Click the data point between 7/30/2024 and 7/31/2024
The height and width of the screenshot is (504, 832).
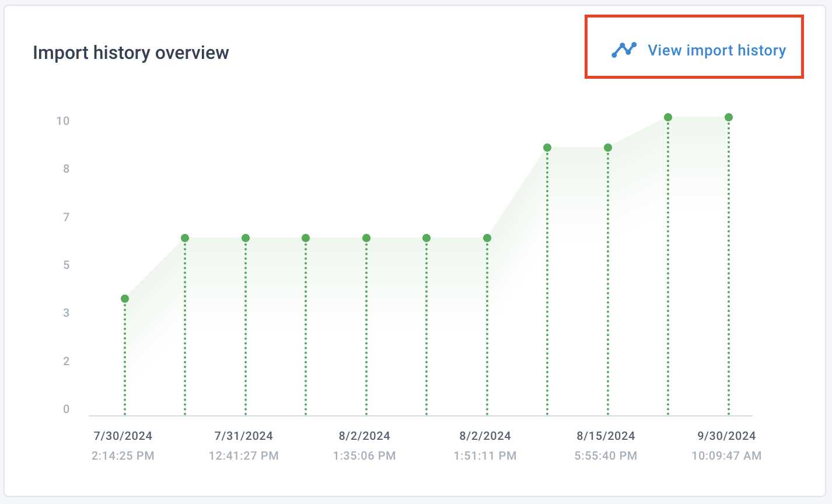(x=185, y=238)
